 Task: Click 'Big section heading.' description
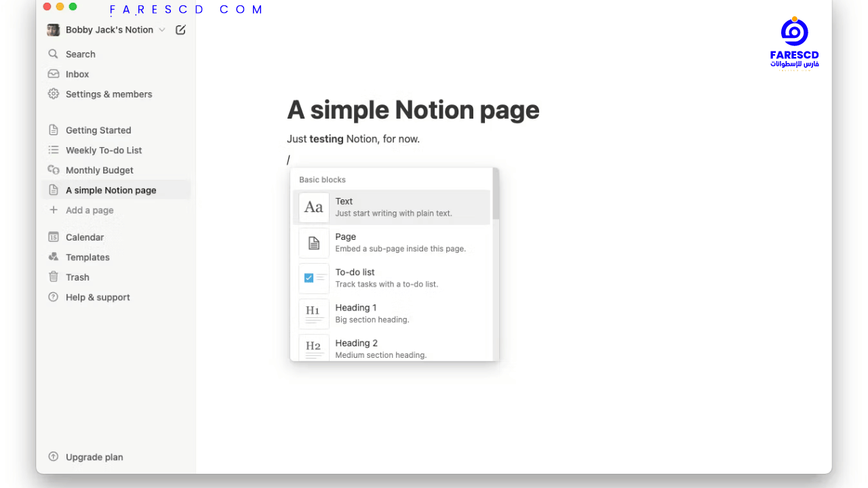[x=372, y=319]
